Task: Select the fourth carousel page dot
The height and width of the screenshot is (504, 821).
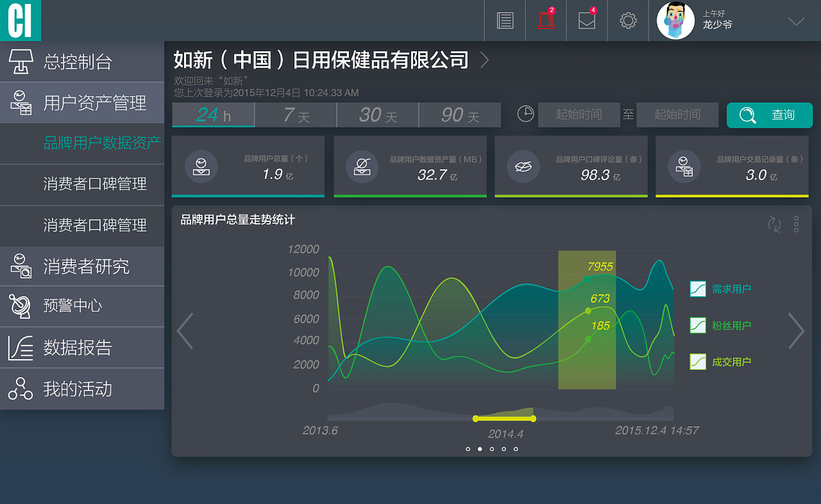Action: tap(504, 449)
